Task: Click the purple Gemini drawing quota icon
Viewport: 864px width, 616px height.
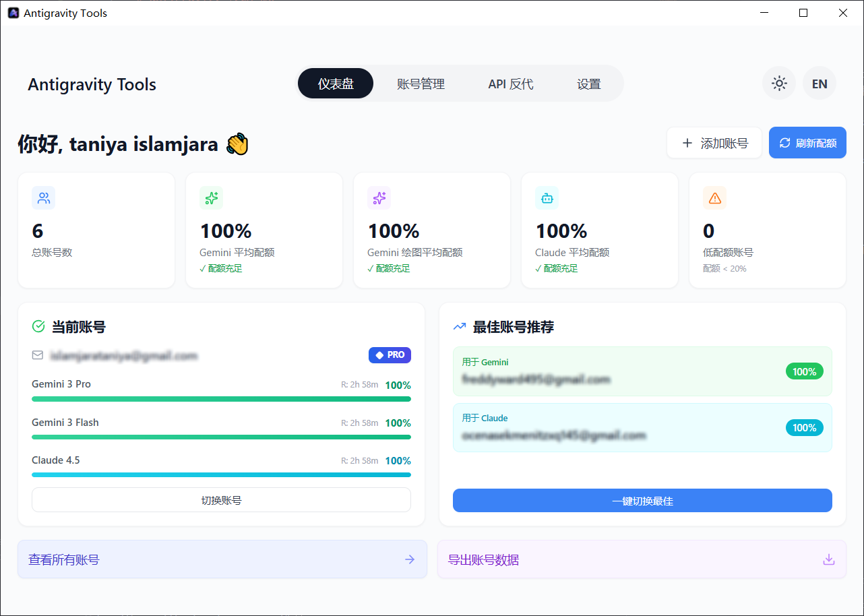Action: 379,198
